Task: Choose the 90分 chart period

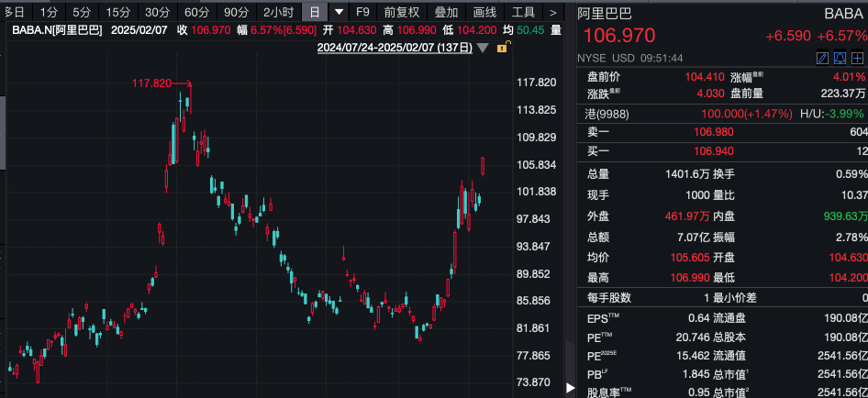Action: (x=236, y=12)
